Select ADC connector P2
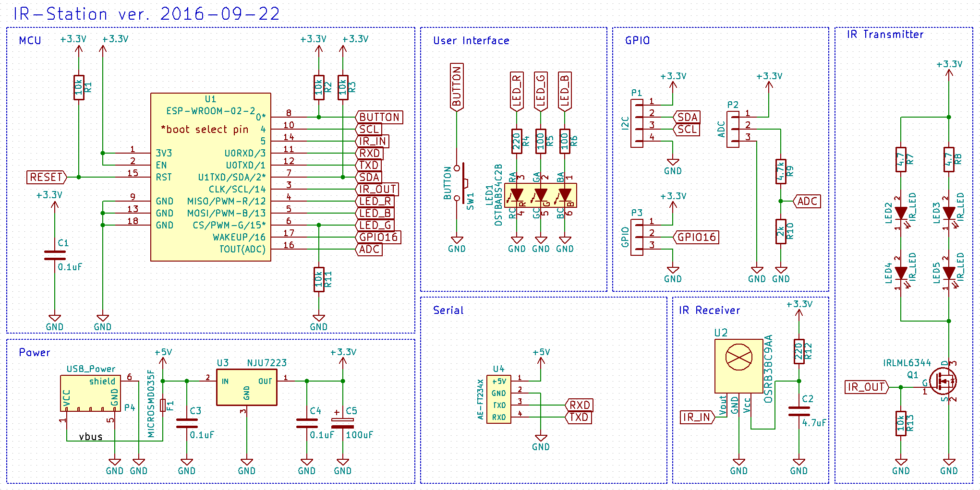The image size is (980, 490). pos(733,129)
